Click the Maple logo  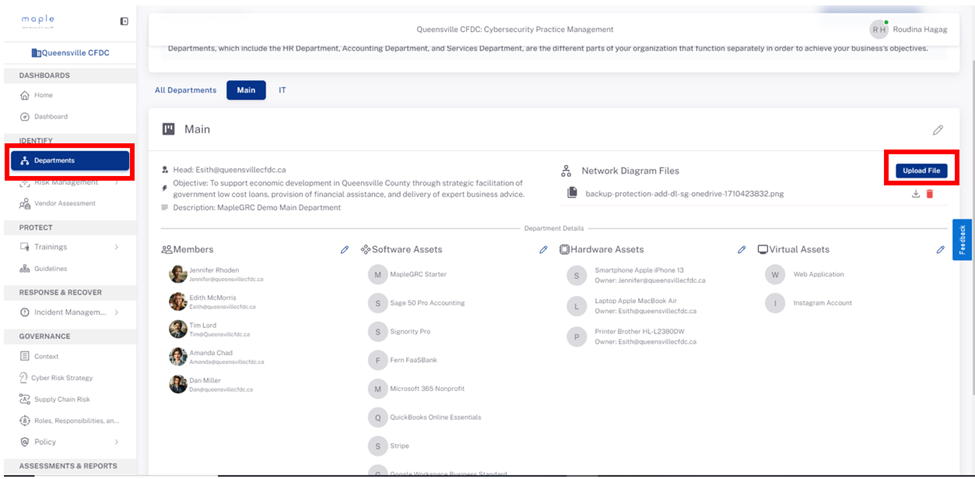point(37,21)
